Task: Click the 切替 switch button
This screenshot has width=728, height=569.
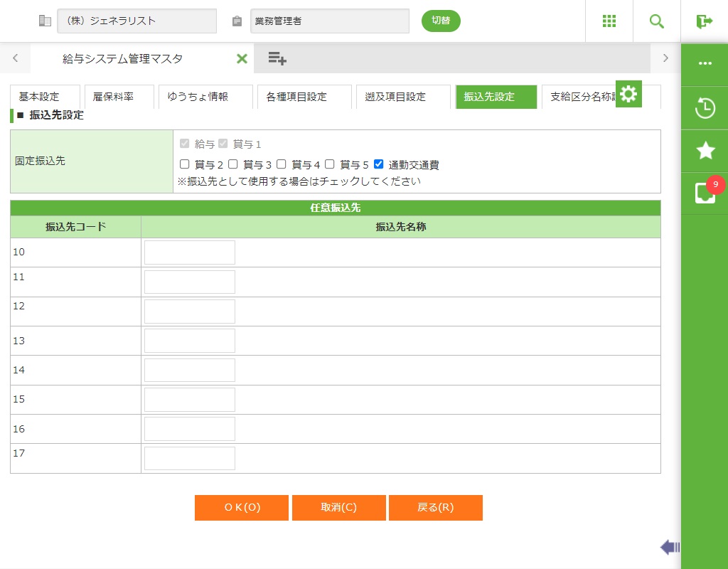Action: coord(441,21)
